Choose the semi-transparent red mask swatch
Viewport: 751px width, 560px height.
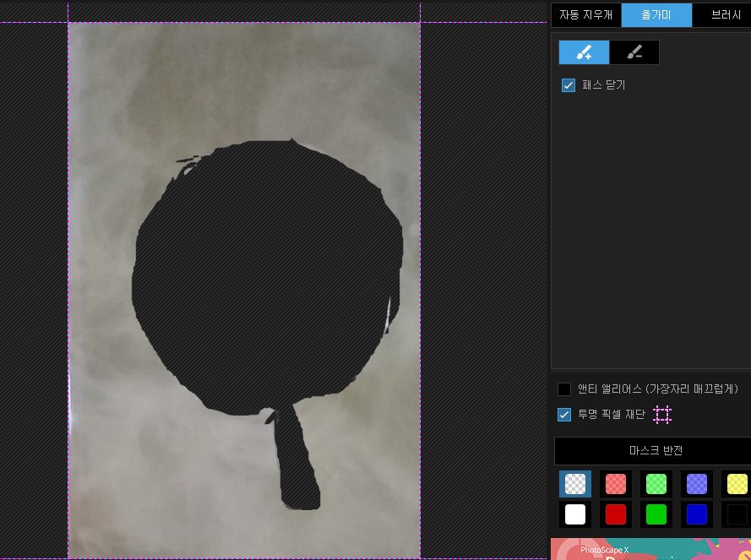(616, 484)
